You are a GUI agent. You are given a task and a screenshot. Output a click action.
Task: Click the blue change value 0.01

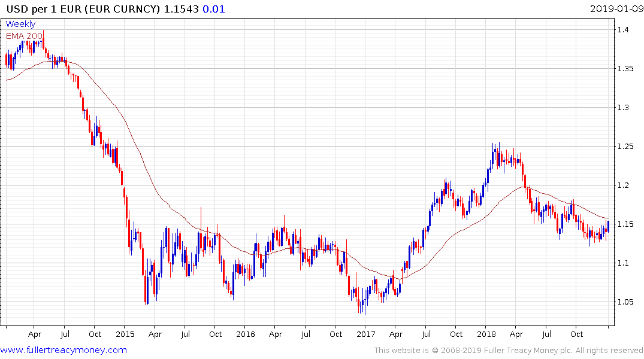tap(214, 9)
